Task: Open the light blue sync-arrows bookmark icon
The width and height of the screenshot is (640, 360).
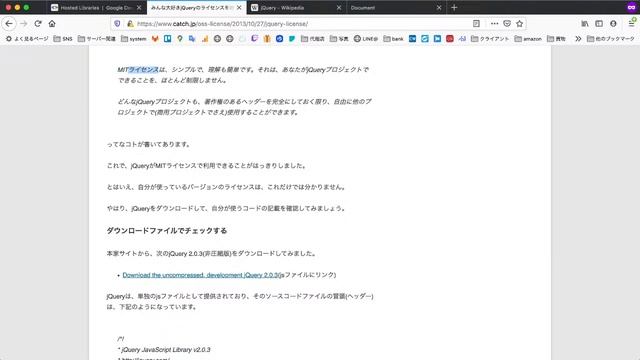Action: coord(425,39)
